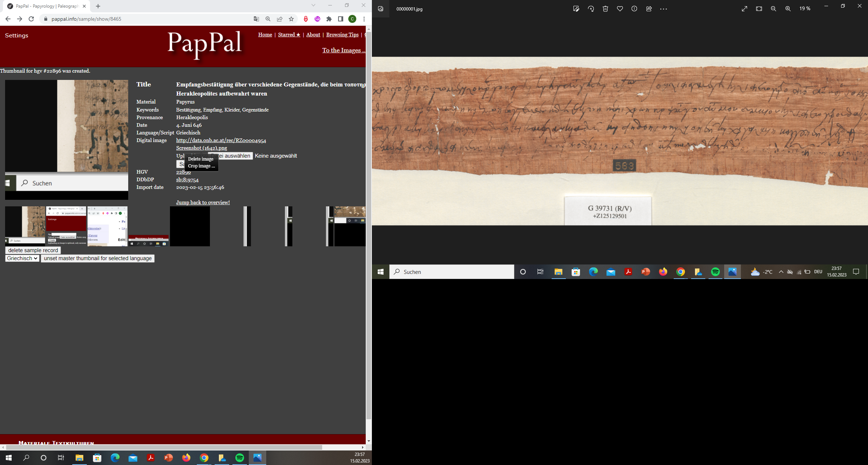868x465 pixels.
Task: Fit the photo to the window
Action: 759,9
